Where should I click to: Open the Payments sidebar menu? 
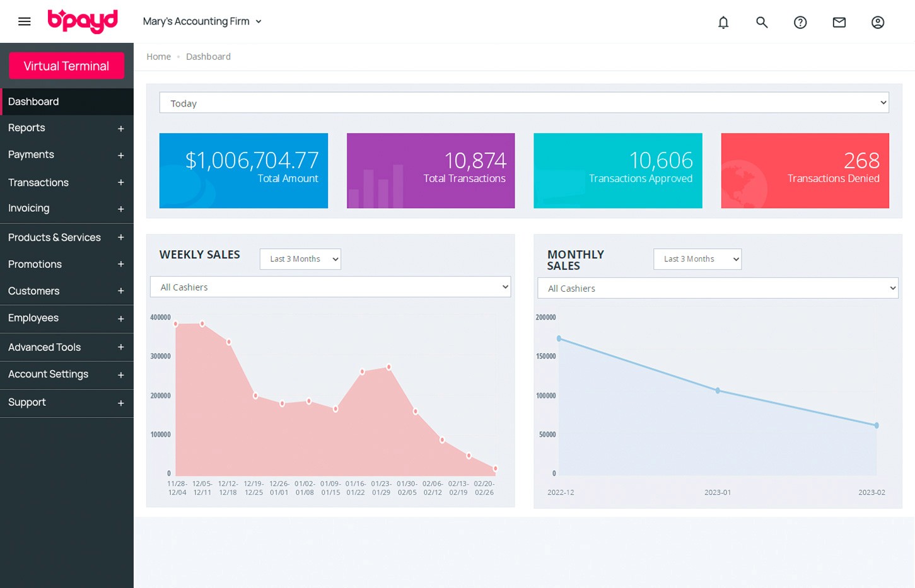(x=67, y=155)
